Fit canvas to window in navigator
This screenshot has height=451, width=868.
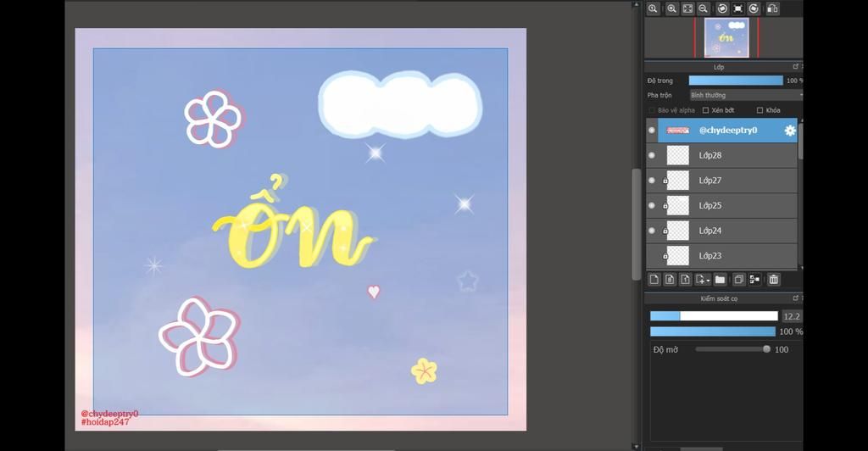coord(687,8)
